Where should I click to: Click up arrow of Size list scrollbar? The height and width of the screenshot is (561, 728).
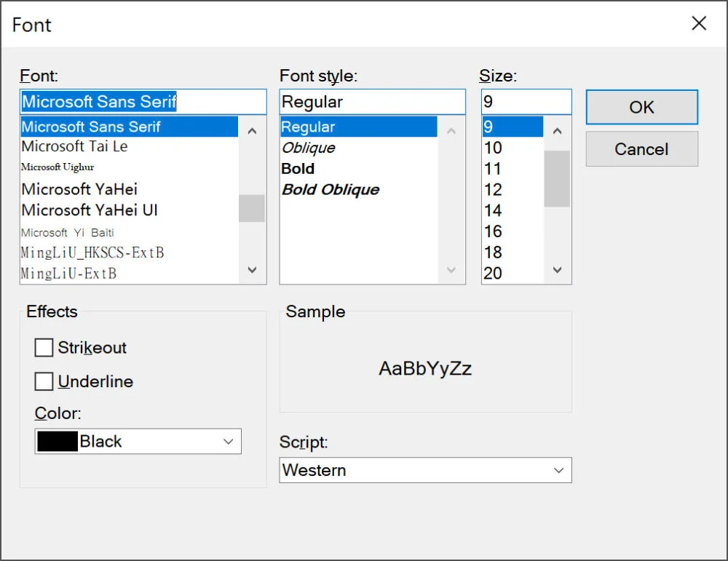tap(557, 131)
